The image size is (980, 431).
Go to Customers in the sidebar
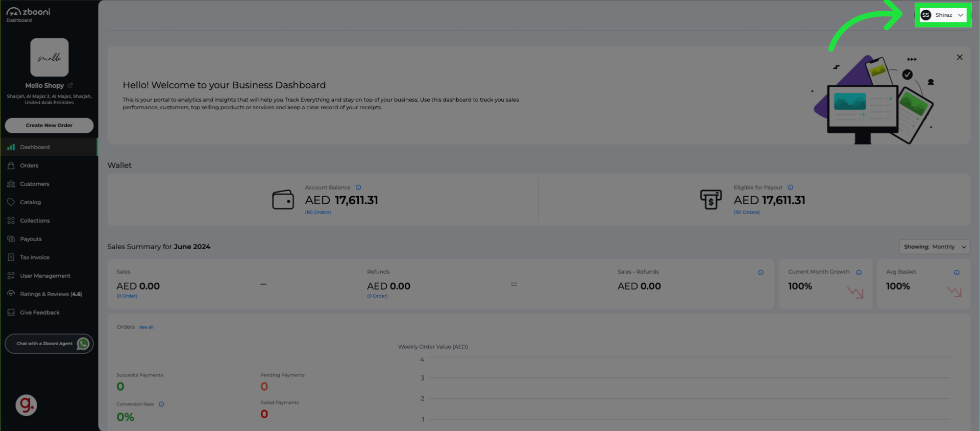tap(34, 184)
